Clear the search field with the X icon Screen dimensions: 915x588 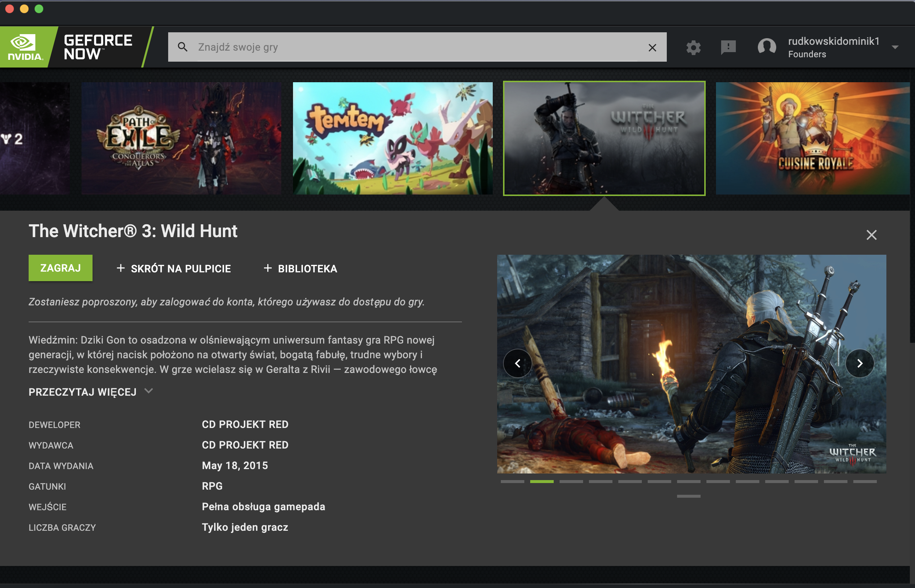tap(652, 47)
